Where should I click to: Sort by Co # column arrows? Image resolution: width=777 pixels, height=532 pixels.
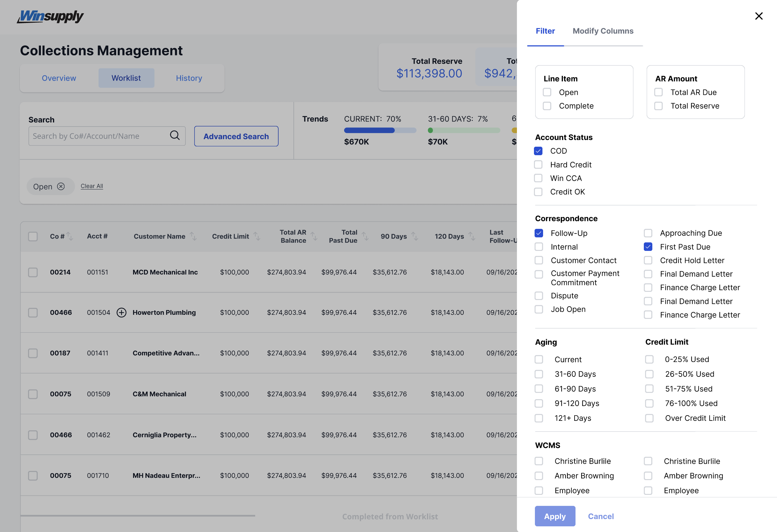(x=70, y=236)
